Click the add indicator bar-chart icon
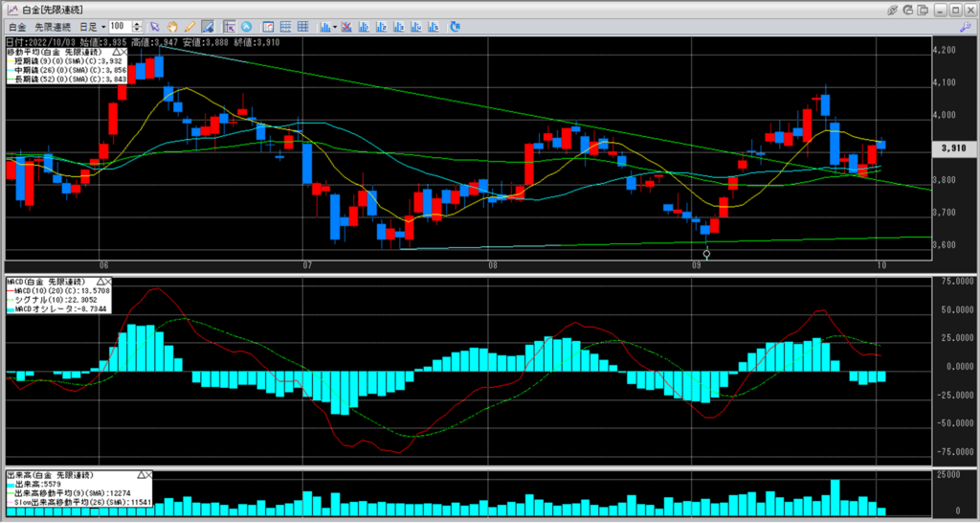This screenshot has width=980, height=523. tap(325, 27)
